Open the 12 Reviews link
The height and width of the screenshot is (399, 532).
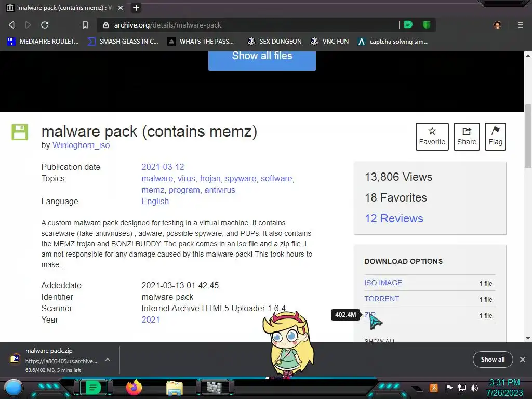pos(394,218)
